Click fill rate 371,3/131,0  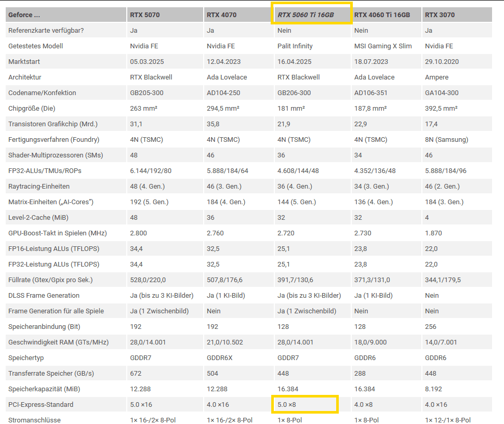click(372, 280)
